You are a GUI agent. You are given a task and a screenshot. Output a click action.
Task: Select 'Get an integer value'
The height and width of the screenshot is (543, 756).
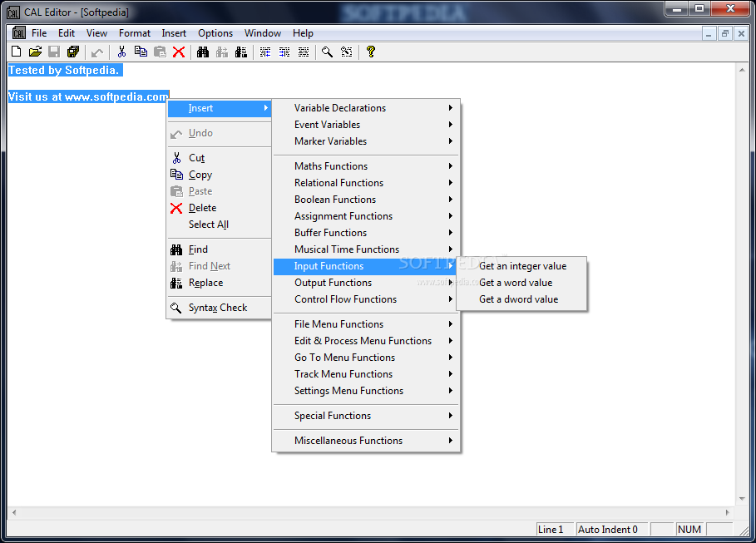click(521, 266)
